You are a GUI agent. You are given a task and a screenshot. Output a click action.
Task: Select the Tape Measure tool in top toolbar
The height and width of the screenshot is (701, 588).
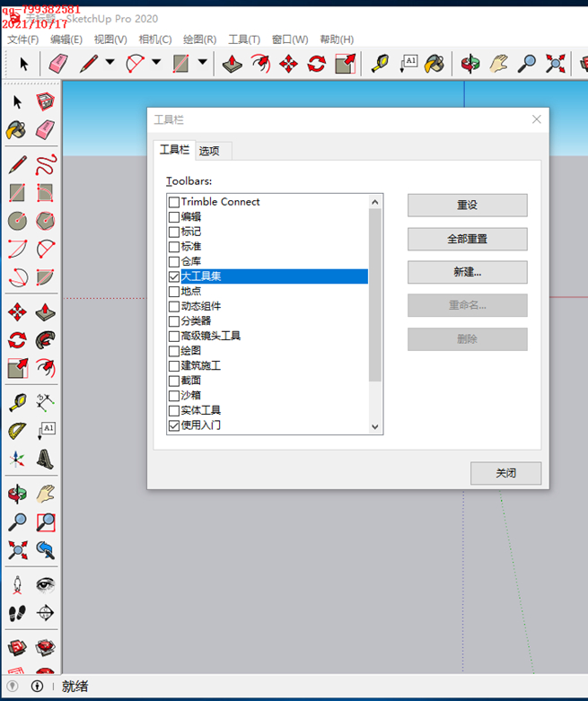[x=381, y=64]
